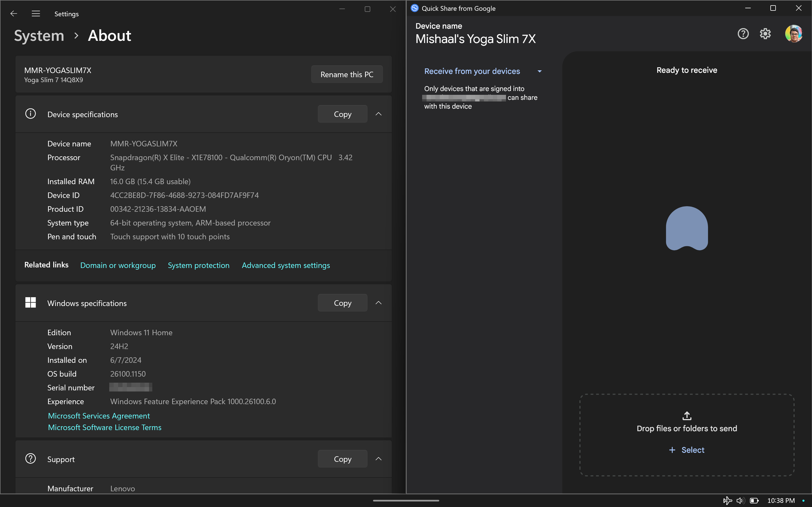Collapse the Support section
Screen dimensions: 812x507
[x=378, y=458]
